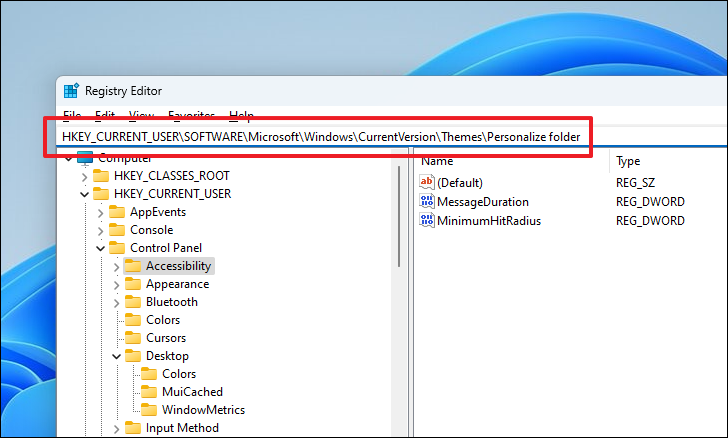Viewport: 728px width, 438px height.
Task: Open the Edit menu
Action: point(105,114)
